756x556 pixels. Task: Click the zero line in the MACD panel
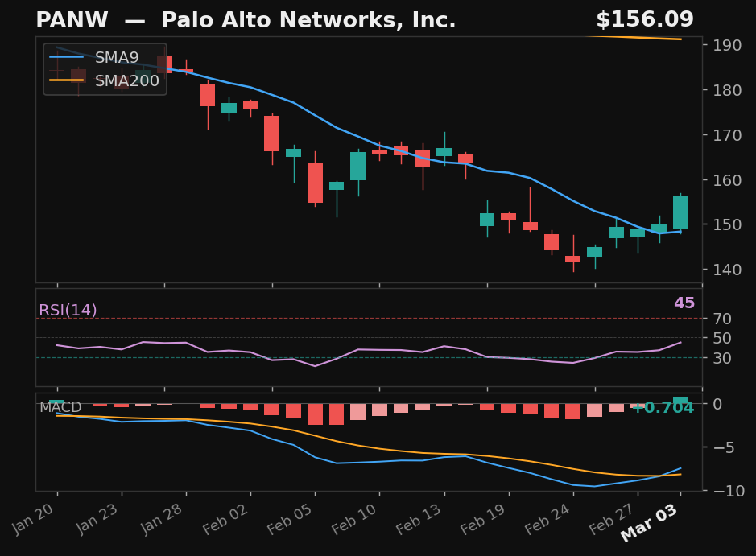[x=362, y=401]
